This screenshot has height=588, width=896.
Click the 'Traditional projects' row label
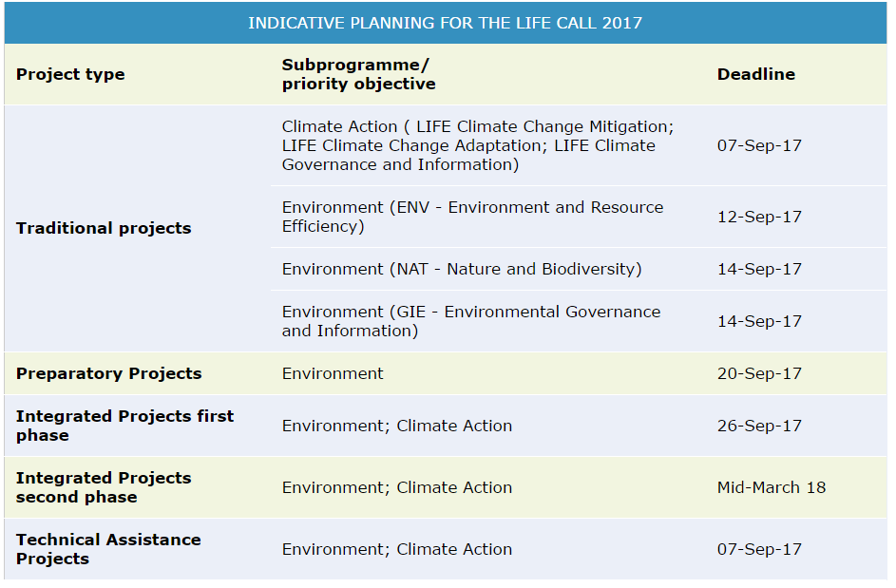coord(104,228)
